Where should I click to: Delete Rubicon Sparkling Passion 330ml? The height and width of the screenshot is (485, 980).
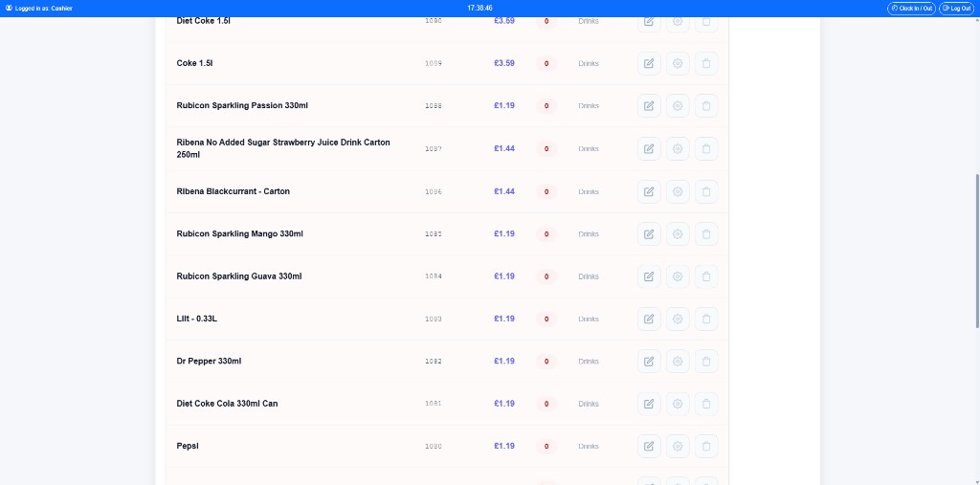(706, 105)
